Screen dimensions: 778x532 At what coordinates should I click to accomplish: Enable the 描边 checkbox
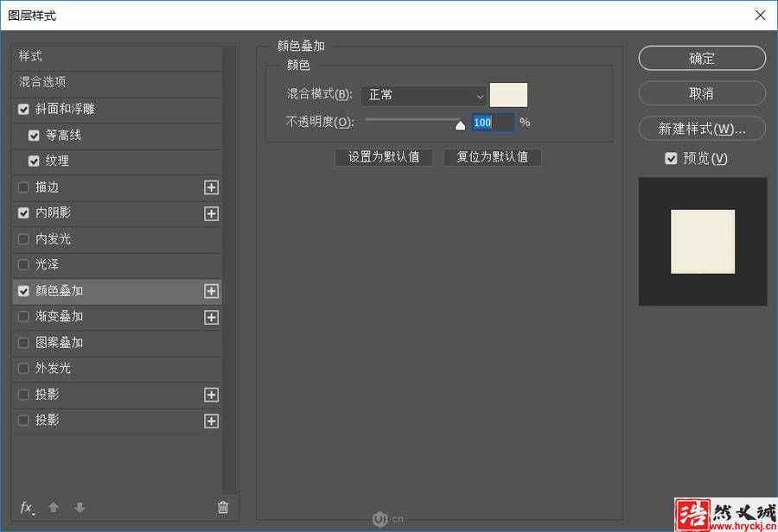point(23,187)
